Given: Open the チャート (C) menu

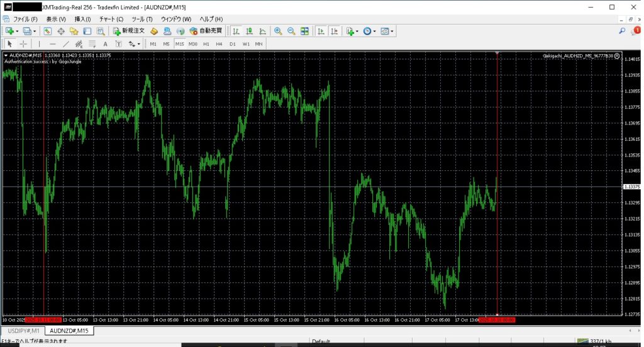Looking at the screenshot, I should coord(111,19).
